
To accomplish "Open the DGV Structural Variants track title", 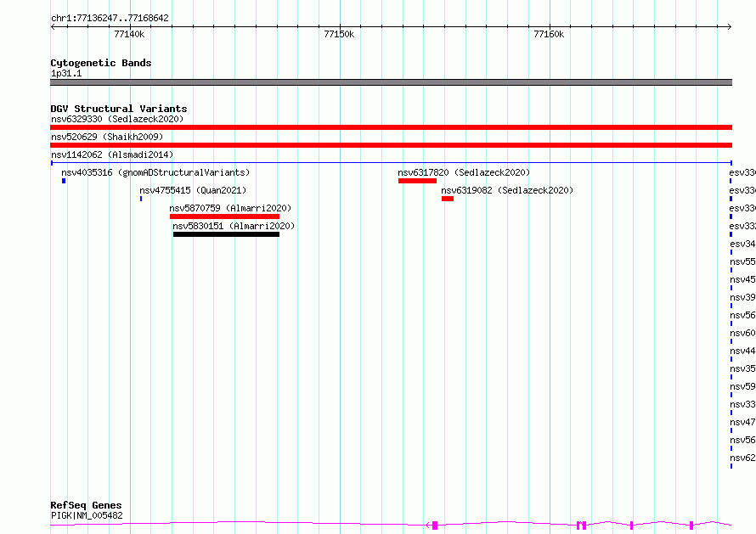I will point(119,109).
